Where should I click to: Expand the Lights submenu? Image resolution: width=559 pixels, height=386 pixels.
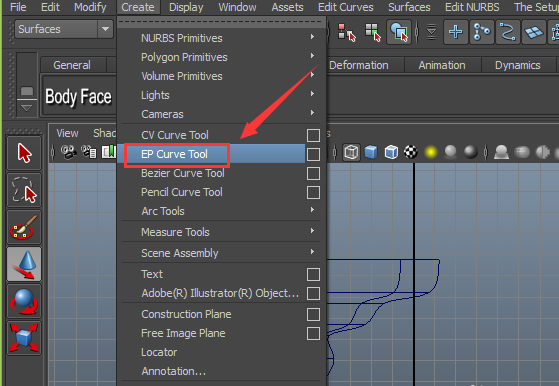tap(221, 95)
